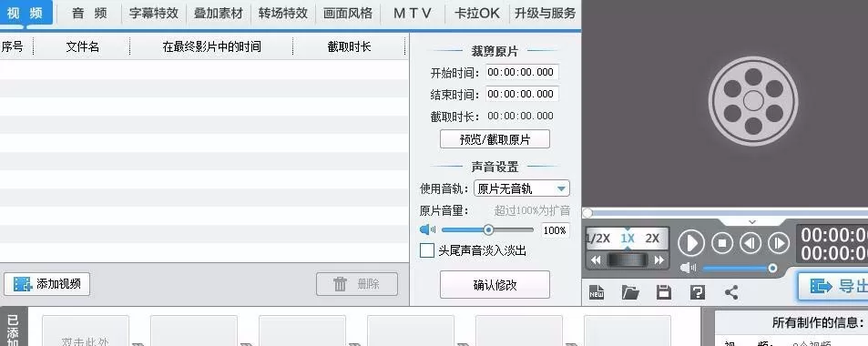This screenshot has width=868, height=346.
Task: Collapse the preview panel chevron
Action: (751, 222)
